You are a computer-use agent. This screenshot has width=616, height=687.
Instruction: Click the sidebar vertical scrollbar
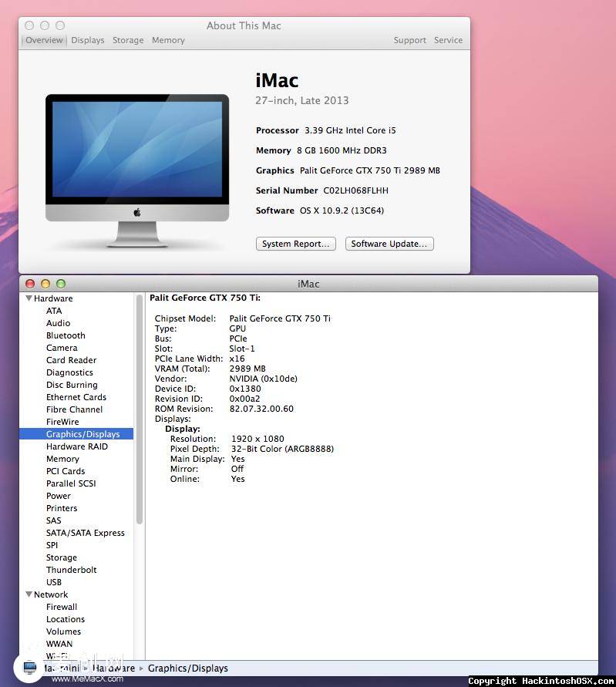(x=140, y=409)
